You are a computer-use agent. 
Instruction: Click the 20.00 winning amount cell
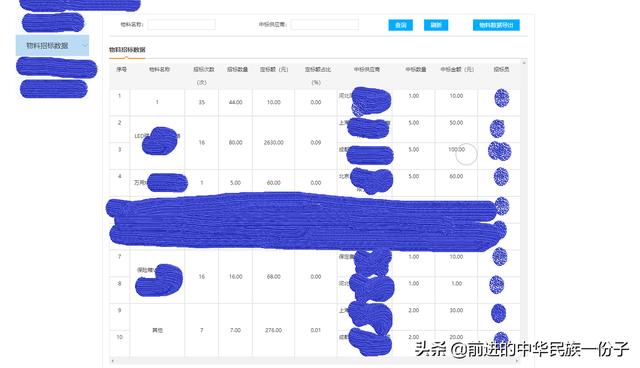tap(456, 337)
